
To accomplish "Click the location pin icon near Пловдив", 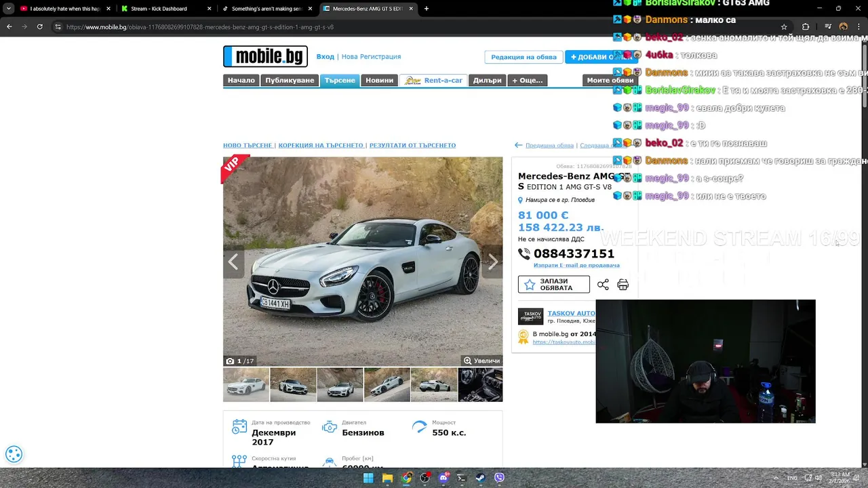I will coord(520,200).
